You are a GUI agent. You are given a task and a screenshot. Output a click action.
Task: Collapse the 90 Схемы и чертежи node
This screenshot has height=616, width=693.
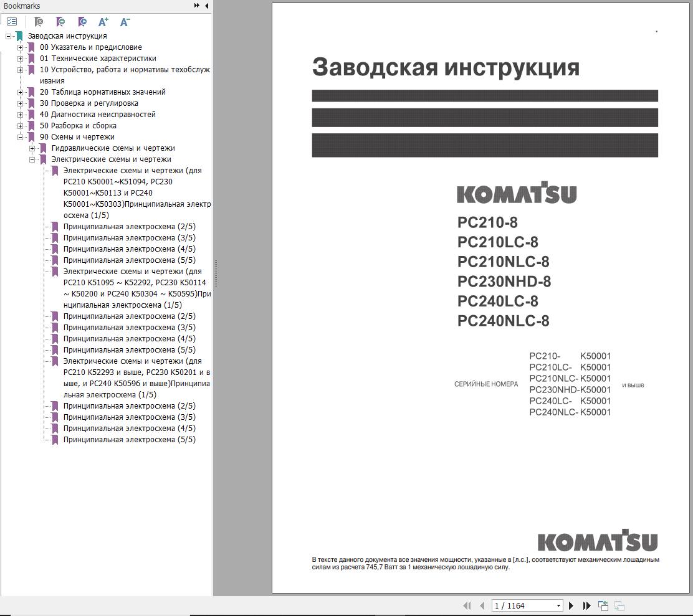click(20, 137)
